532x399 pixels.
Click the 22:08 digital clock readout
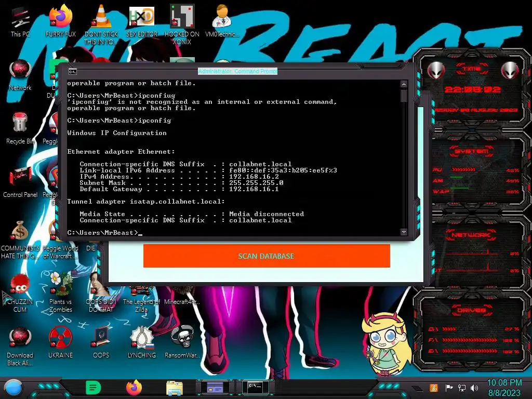tap(472, 89)
